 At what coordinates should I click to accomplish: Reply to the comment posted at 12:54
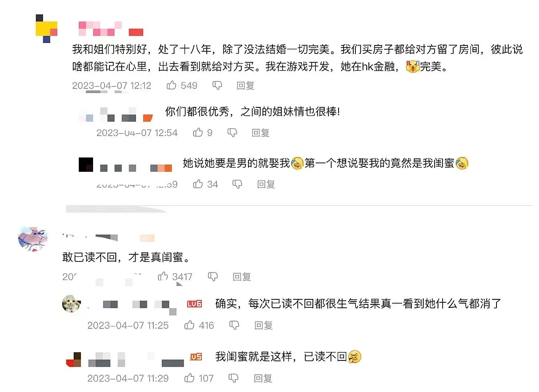(261, 133)
